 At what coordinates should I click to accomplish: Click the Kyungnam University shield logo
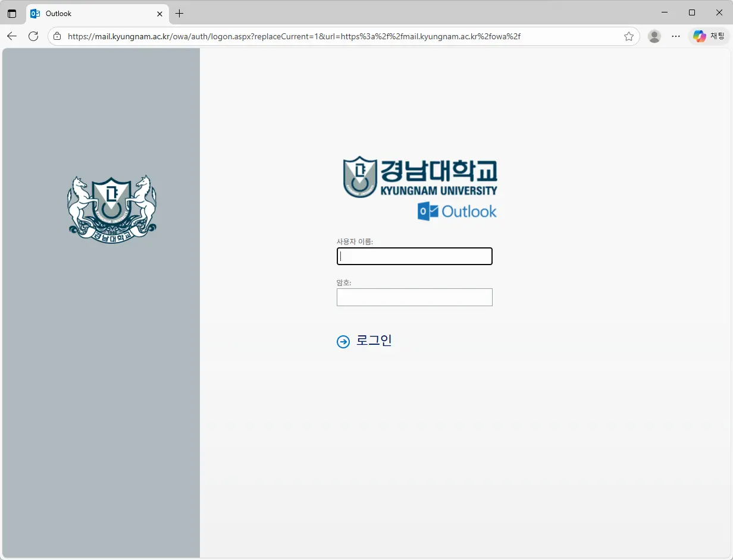(360, 177)
